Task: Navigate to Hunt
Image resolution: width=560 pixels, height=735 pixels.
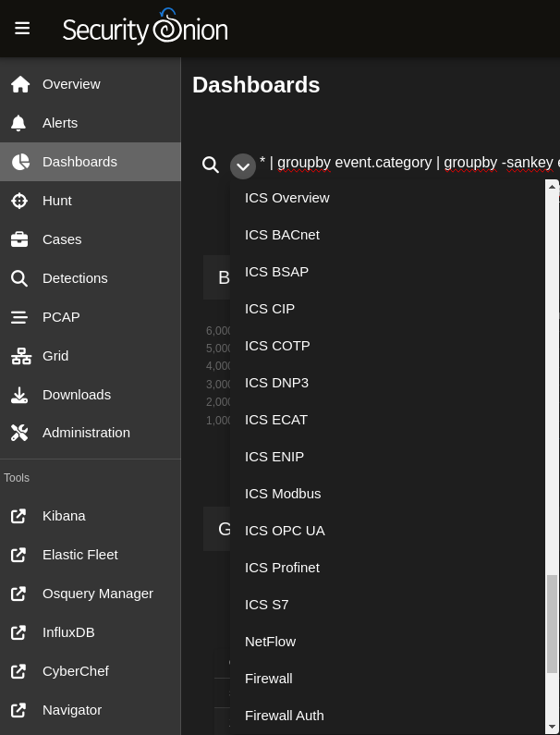Action: [91, 201]
